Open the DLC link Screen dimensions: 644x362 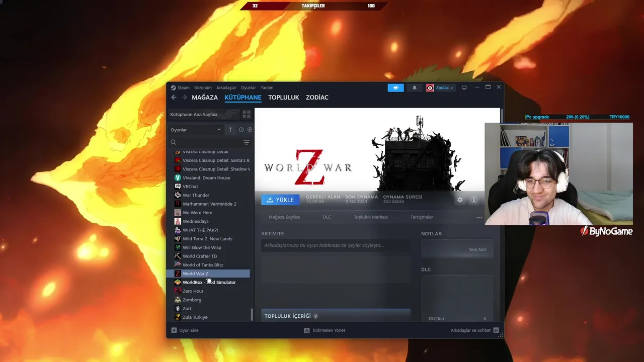tap(327, 217)
